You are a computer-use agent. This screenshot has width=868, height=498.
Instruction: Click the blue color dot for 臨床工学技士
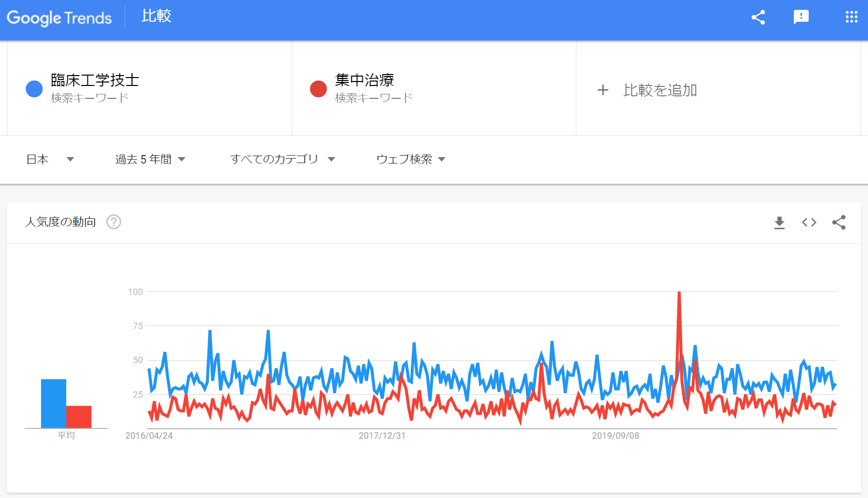(34, 89)
